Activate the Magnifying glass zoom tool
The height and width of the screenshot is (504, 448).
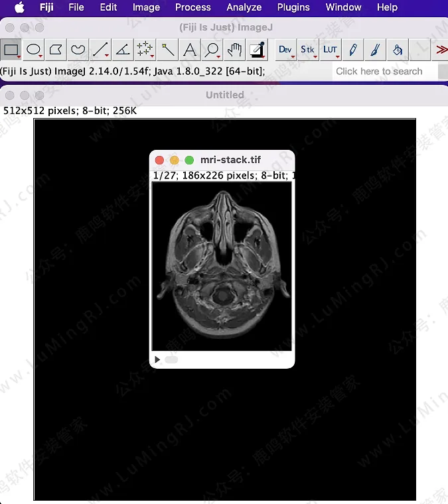click(x=212, y=50)
